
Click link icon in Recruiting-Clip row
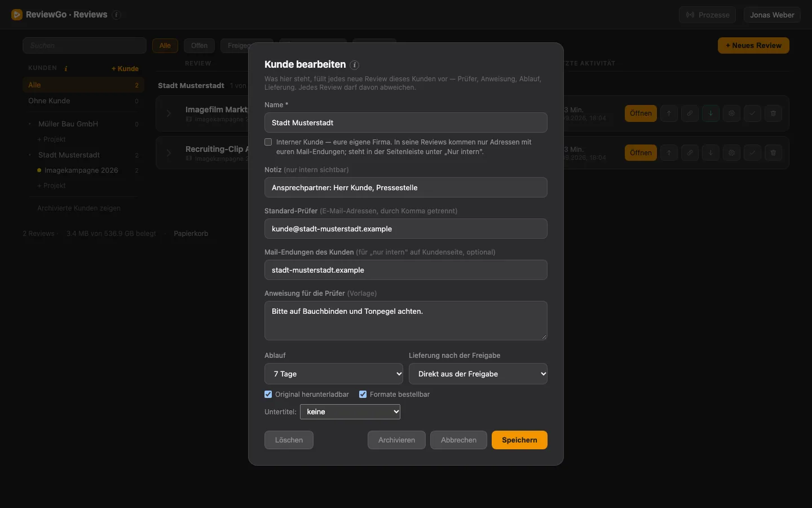click(x=690, y=153)
